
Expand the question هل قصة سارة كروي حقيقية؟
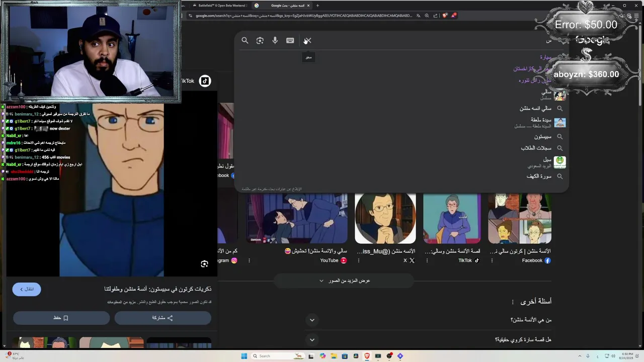point(312,340)
